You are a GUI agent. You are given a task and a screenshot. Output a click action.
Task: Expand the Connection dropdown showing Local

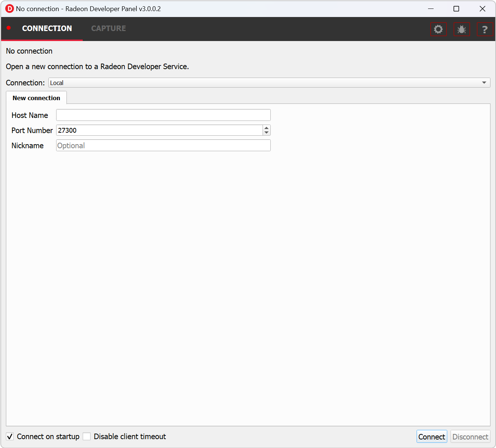(269, 83)
